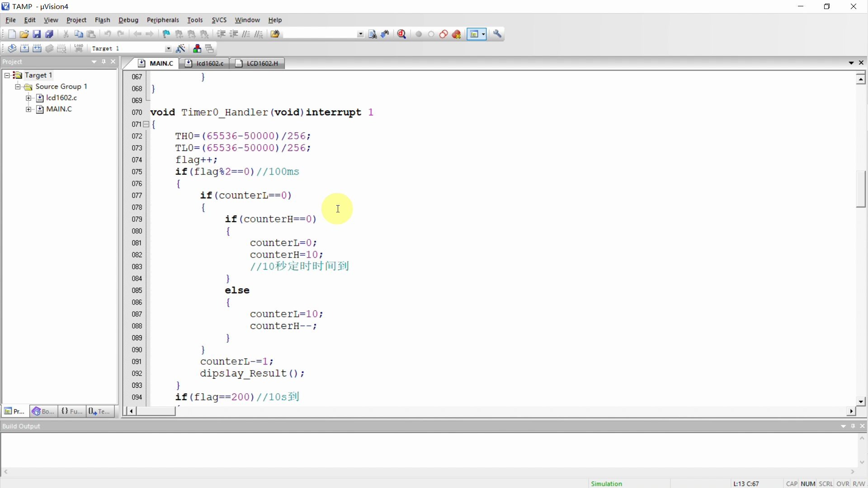Save the current file with the floppy icon
The height and width of the screenshot is (488, 868).
(37, 34)
